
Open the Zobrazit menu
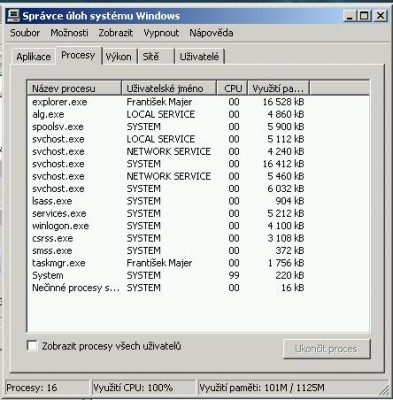click(x=116, y=33)
